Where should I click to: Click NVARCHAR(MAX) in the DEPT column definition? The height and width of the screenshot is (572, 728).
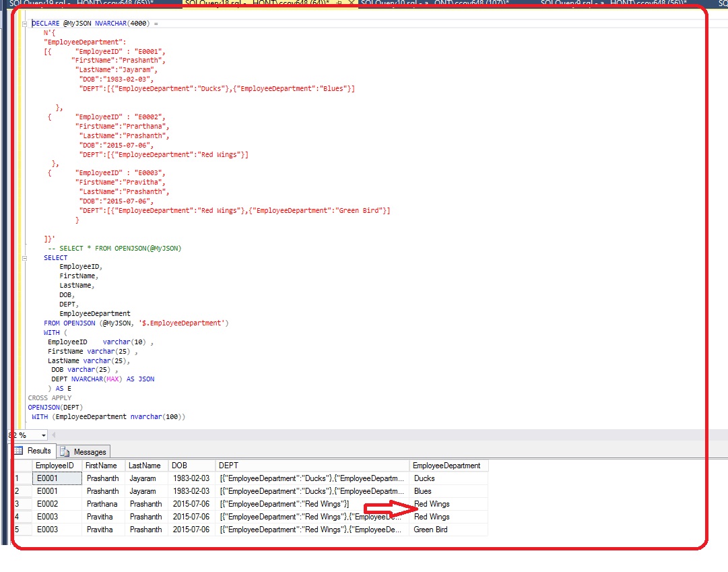click(x=95, y=379)
